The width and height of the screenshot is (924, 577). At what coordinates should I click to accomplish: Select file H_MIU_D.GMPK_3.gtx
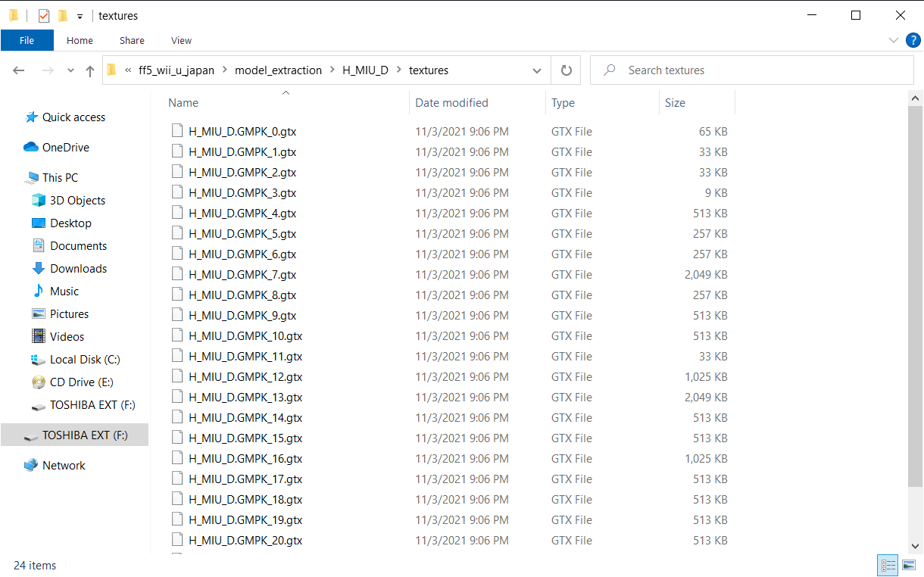[x=242, y=192]
